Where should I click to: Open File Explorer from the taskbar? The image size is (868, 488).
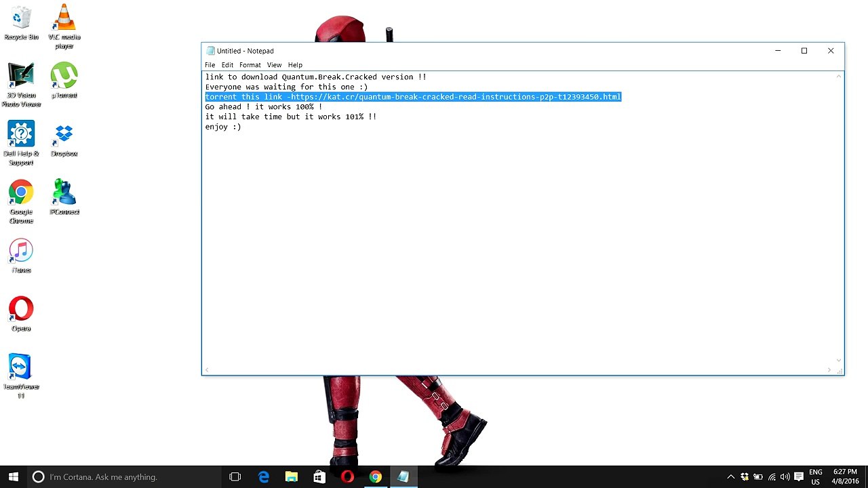click(292, 477)
